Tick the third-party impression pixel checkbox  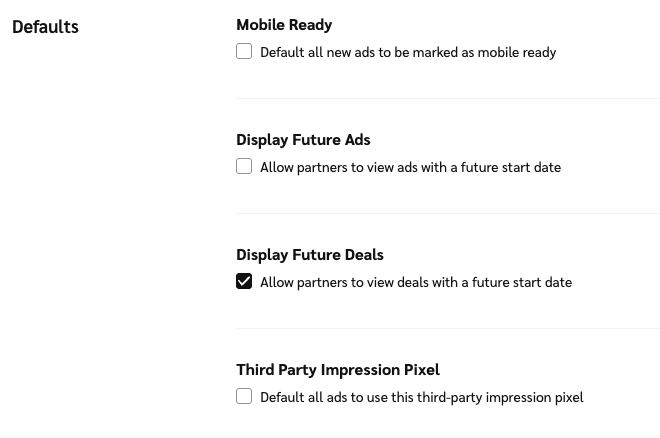(x=244, y=396)
